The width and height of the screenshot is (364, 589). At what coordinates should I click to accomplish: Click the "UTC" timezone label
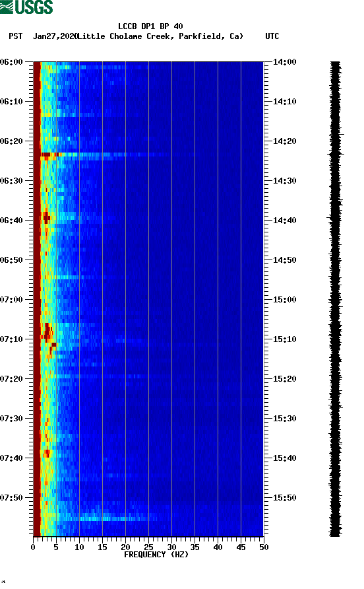point(272,36)
